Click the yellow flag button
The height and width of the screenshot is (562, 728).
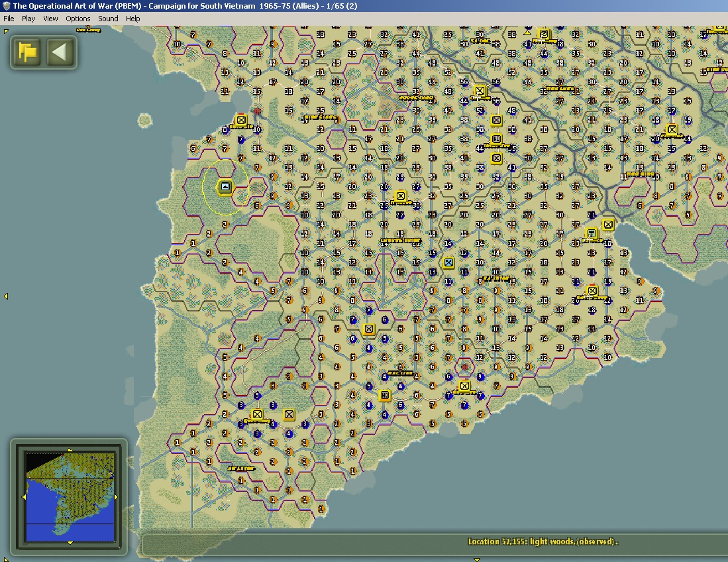(27, 52)
